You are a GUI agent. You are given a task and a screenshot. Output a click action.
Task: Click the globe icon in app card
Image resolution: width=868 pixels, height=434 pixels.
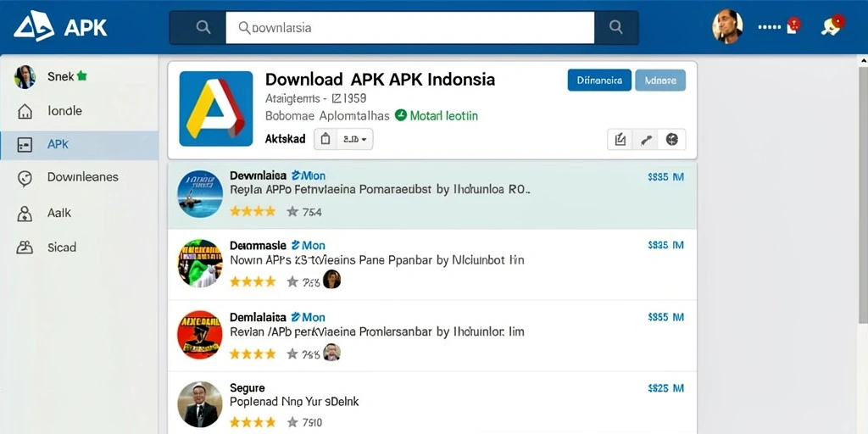(672, 140)
